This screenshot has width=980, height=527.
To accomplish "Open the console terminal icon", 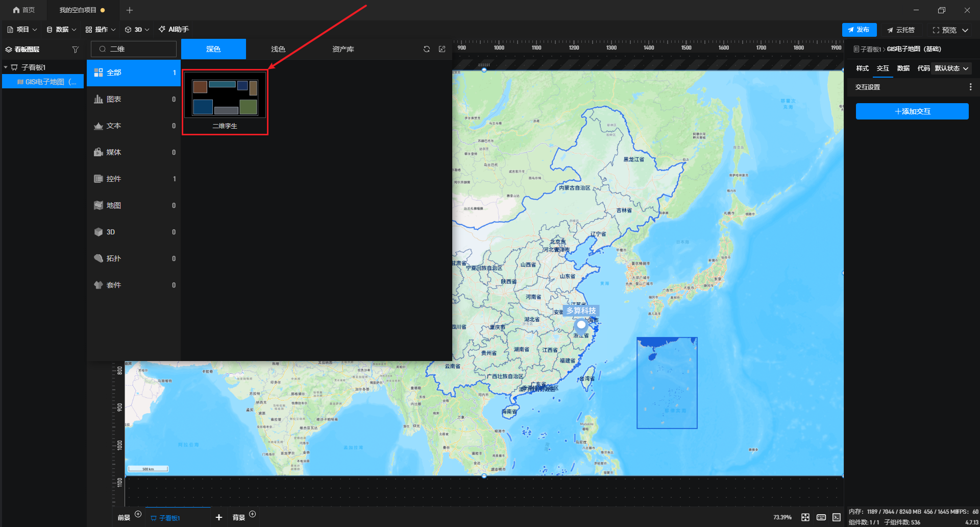I will [x=837, y=517].
